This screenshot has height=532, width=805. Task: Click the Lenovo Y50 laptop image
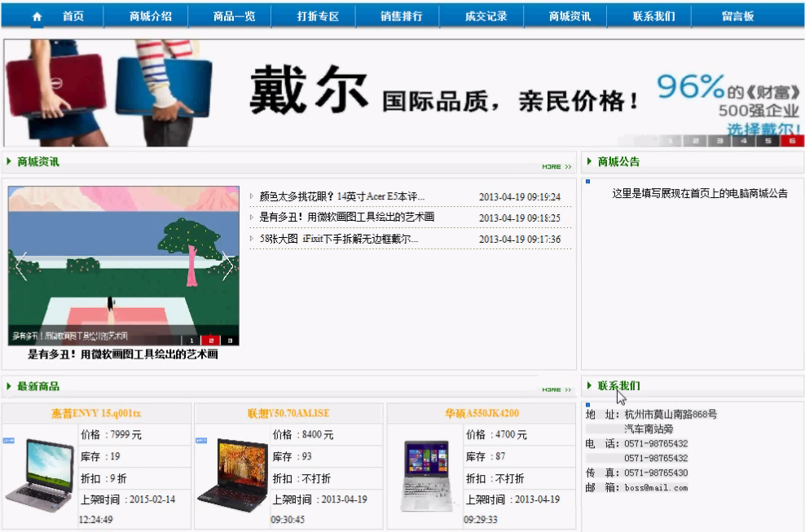232,476
